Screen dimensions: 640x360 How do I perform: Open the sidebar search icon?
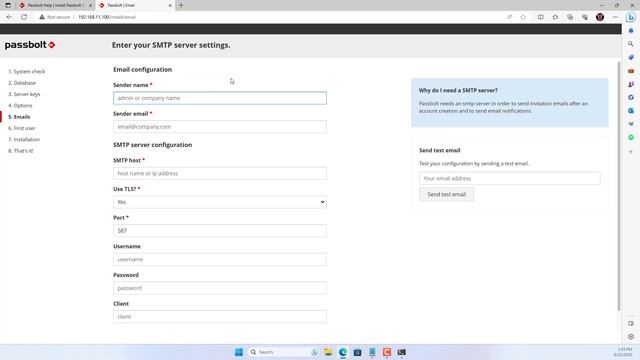[631, 44]
